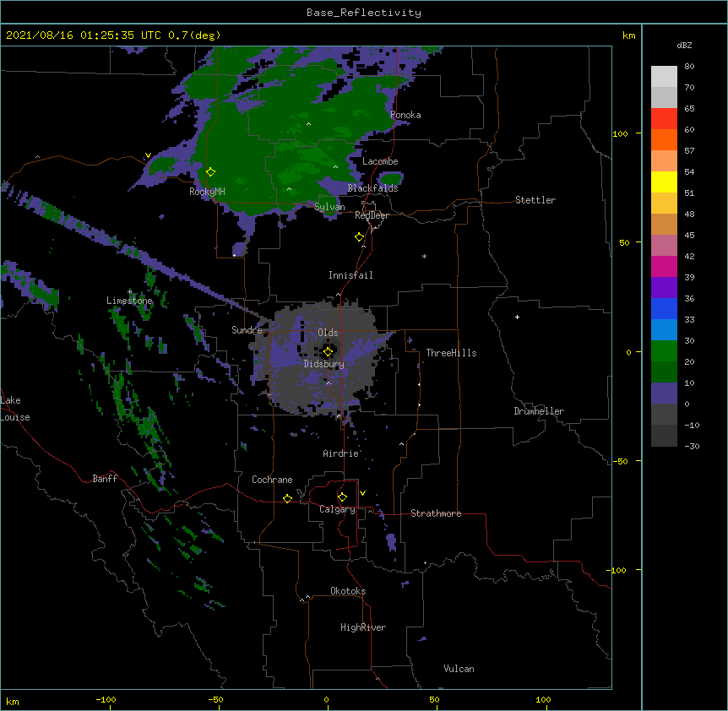Click the Okotoks label
The image size is (728, 711).
pos(348,591)
